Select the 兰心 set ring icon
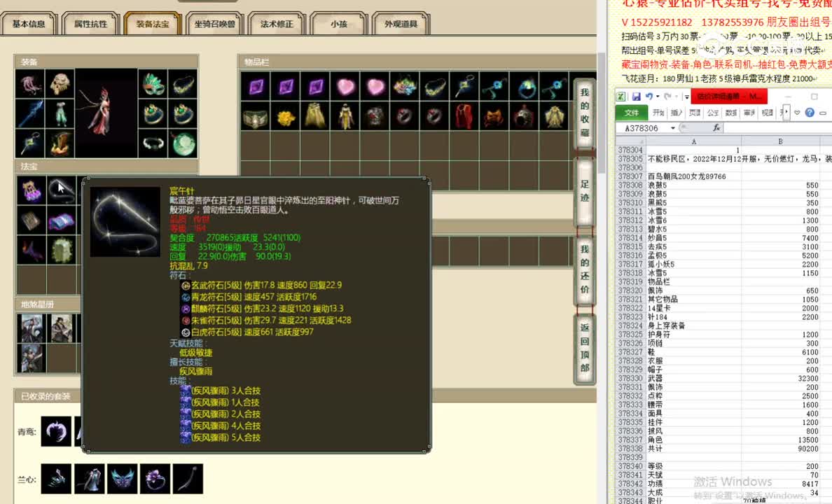 click(155, 479)
